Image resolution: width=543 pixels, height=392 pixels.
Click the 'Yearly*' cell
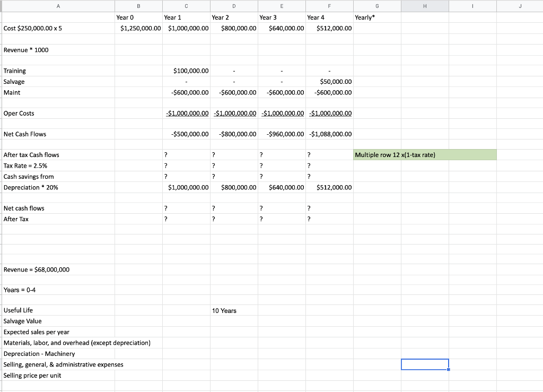pos(378,18)
